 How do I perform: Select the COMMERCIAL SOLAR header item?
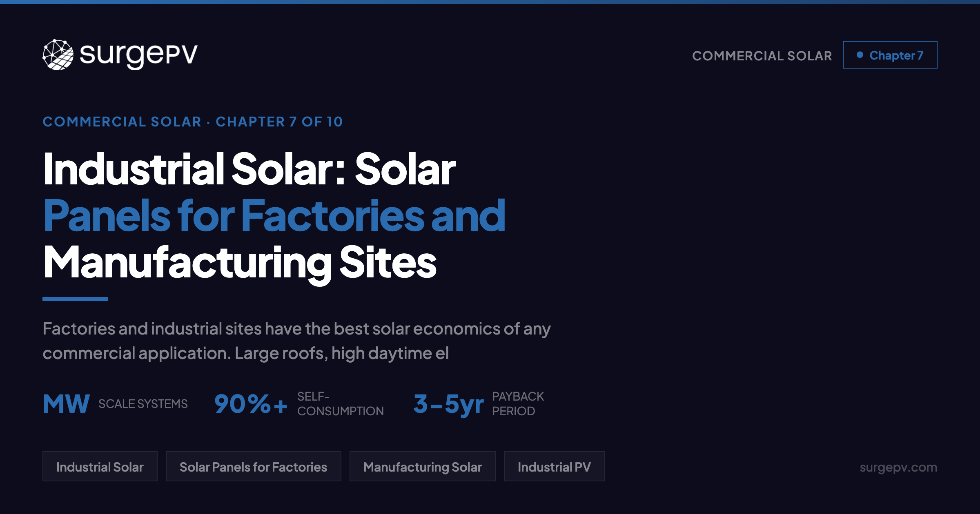click(763, 55)
